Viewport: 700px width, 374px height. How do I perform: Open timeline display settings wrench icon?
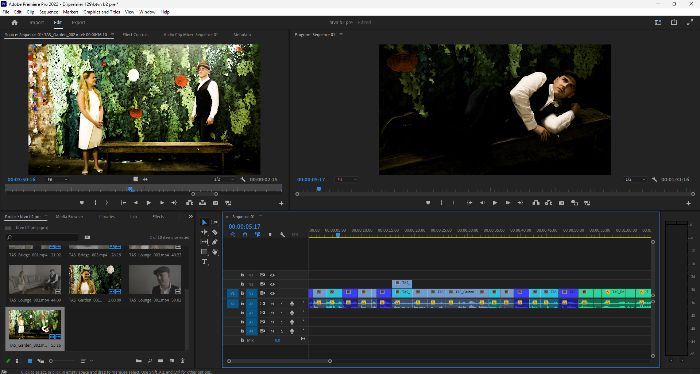[x=283, y=234]
